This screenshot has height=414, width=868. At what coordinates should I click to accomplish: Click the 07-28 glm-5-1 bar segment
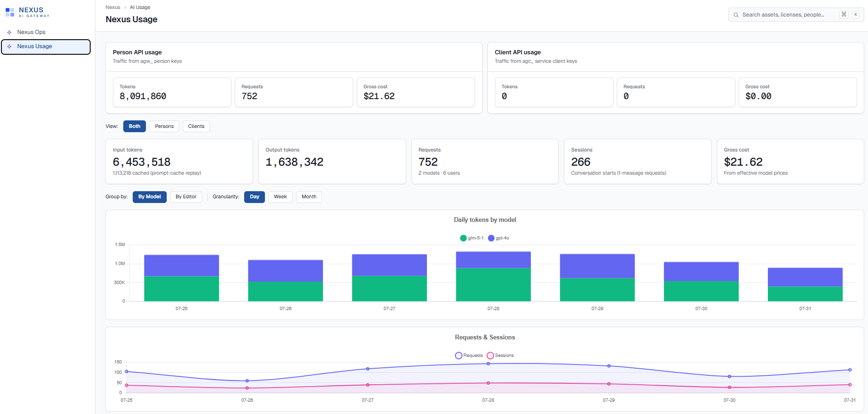[x=494, y=285]
